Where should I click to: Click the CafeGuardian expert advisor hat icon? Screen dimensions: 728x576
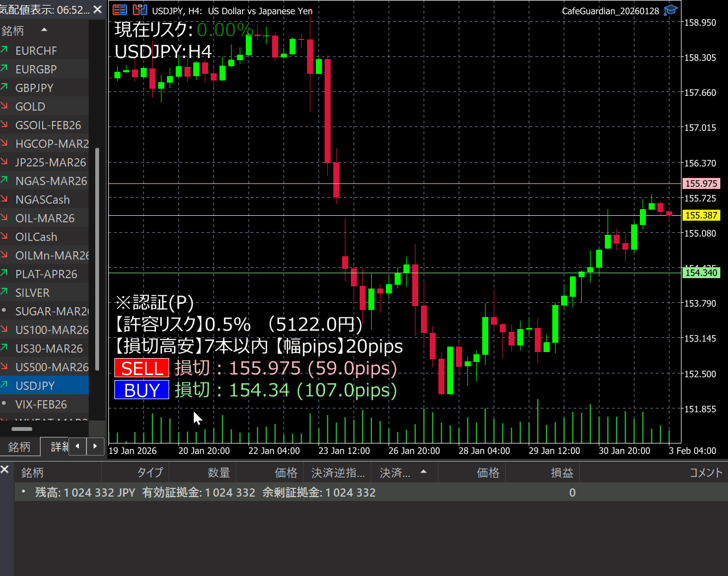point(671,10)
